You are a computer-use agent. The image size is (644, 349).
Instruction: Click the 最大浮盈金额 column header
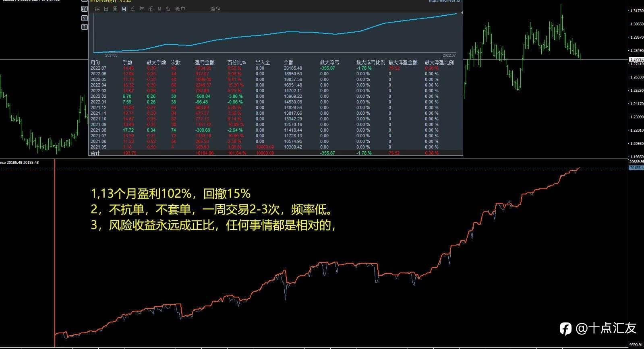coord(403,62)
